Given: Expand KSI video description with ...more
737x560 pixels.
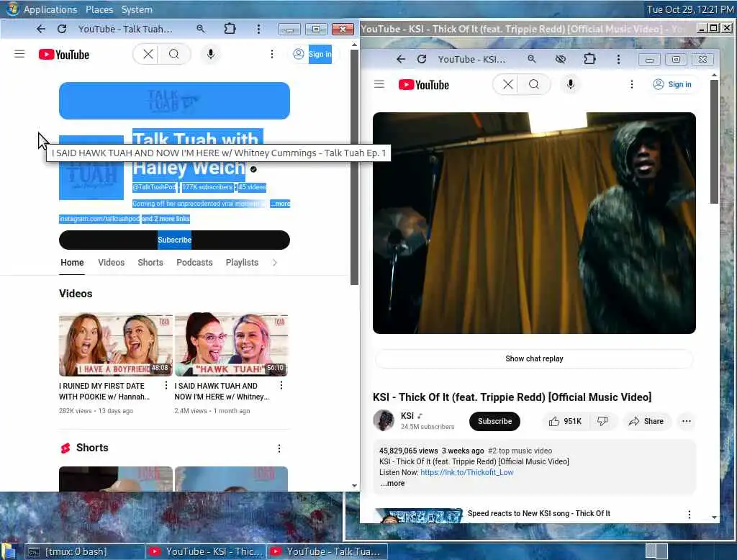Looking at the screenshot, I should click(392, 484).
